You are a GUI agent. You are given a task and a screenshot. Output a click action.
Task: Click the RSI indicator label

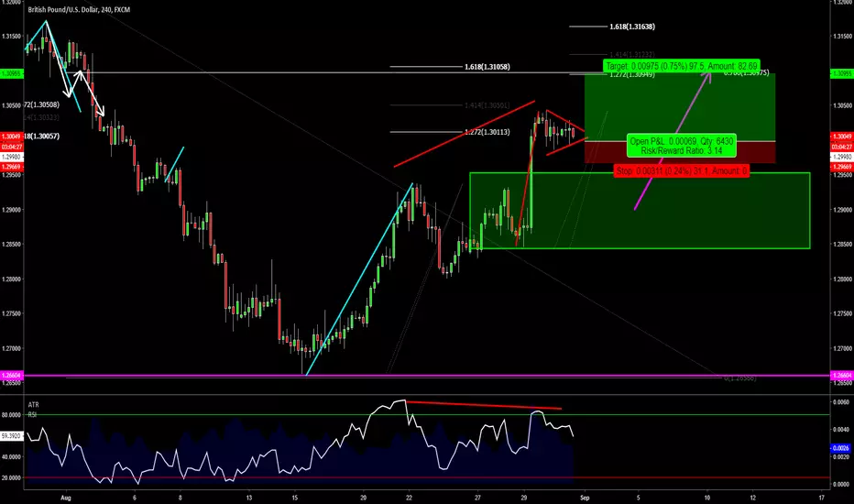click(x=32, y=414)
